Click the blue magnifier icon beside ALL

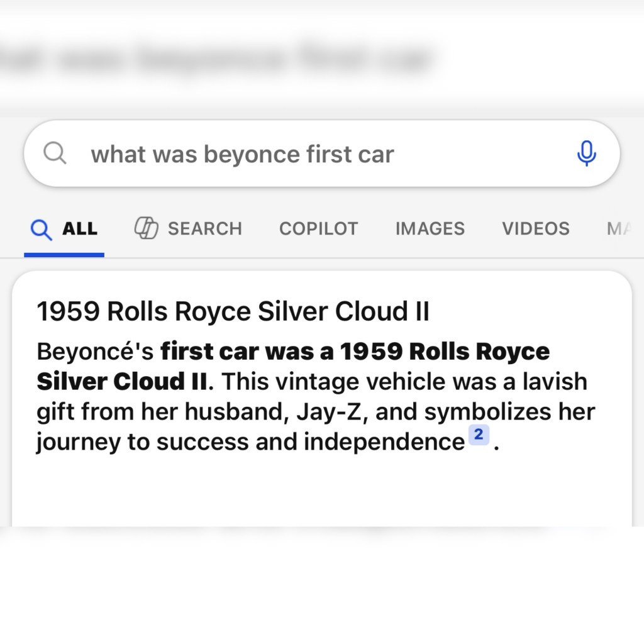coord(42,229)
